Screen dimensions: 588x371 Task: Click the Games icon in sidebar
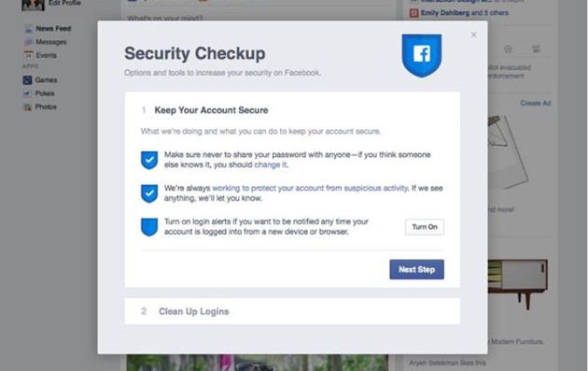(x=27, y=80)
